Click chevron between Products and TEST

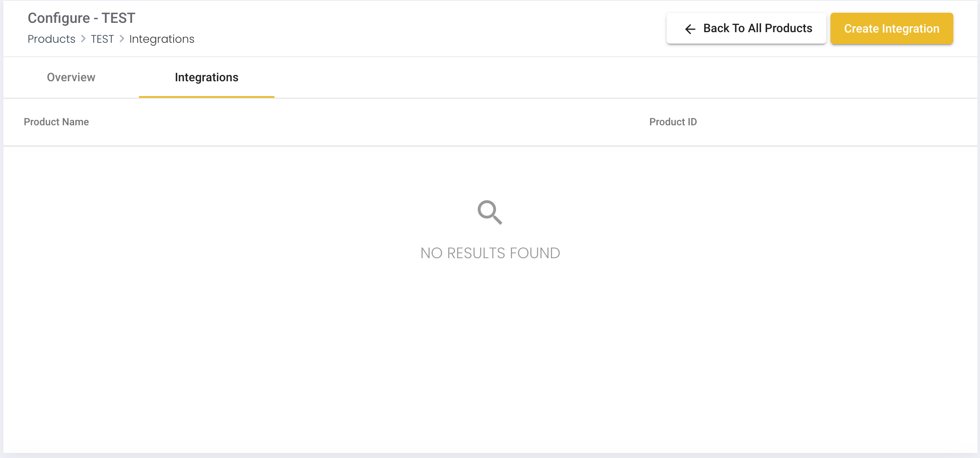coord(83,39)
